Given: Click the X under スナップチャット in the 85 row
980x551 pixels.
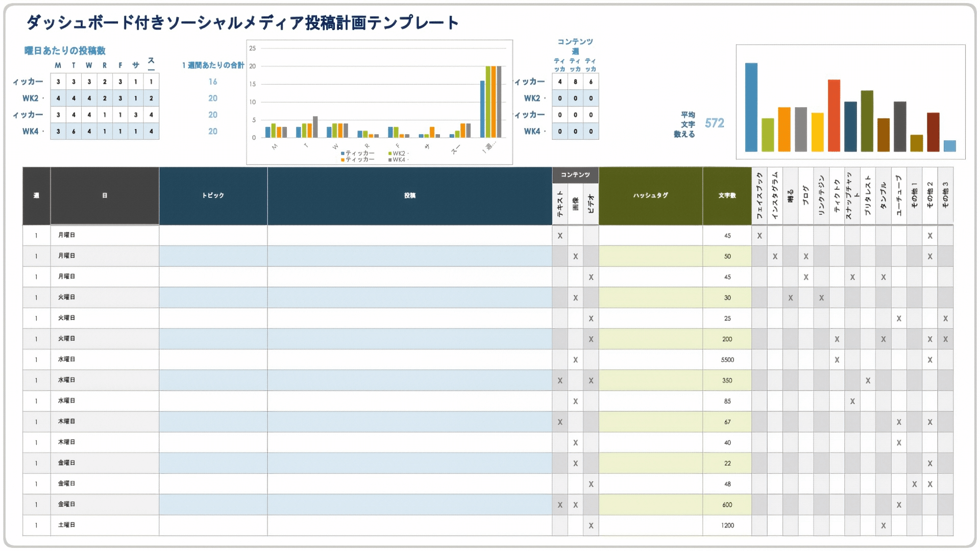Looking at the screenshot, I should click(852, 401).
